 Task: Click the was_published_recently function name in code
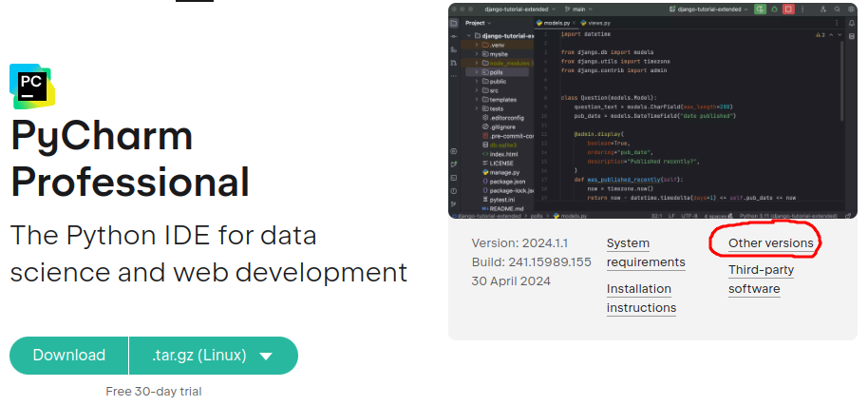[x=622, y=180]
